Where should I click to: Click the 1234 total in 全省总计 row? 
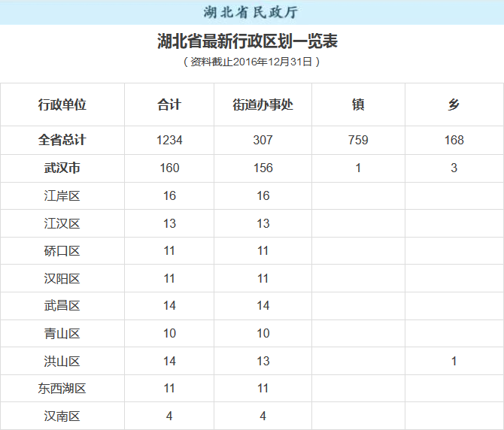coord(169,140)
